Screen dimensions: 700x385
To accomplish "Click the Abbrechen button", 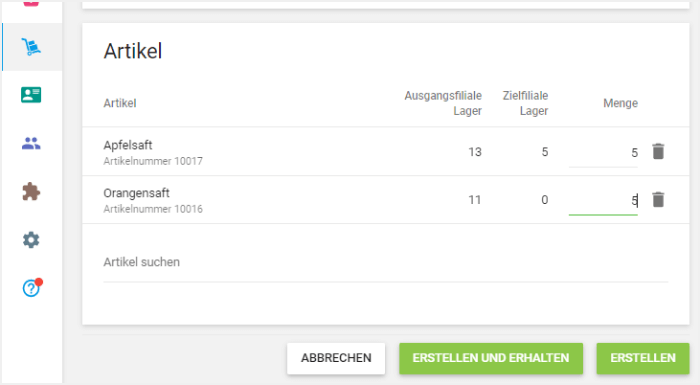I will [336, 358].
